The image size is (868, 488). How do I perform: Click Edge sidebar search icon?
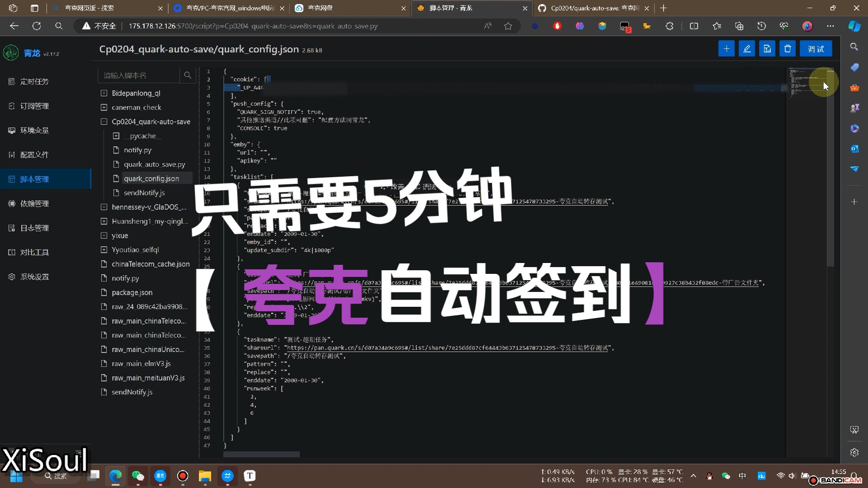854,47
